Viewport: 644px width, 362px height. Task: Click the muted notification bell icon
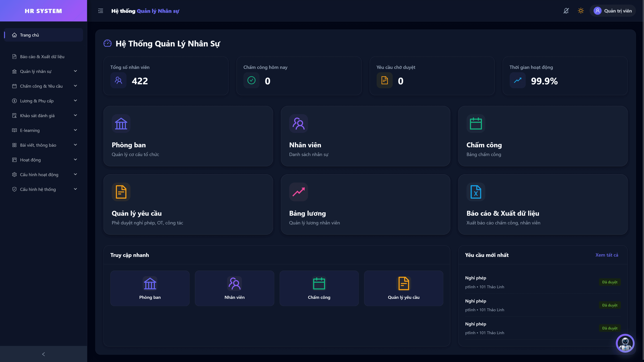[566, 11]
